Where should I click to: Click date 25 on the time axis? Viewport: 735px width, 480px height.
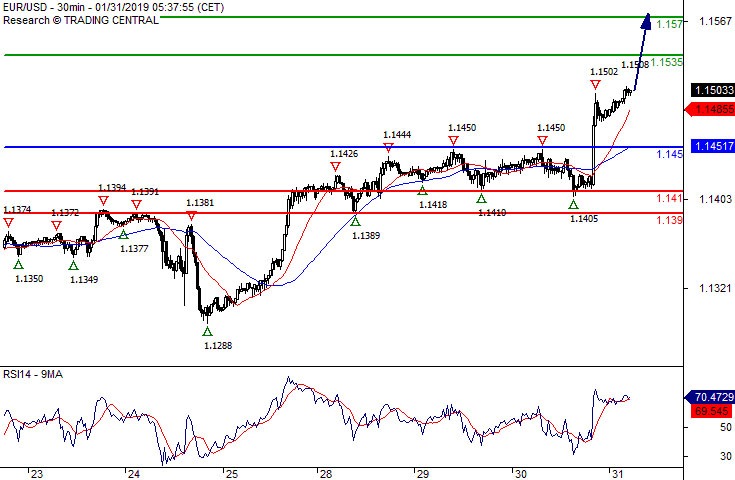tap(232, 474)
